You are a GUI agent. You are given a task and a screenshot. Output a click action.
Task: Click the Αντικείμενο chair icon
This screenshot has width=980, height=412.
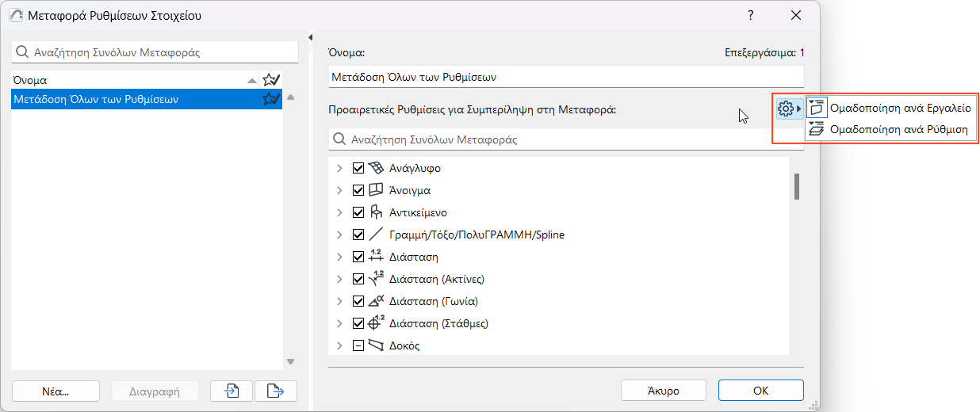377,212
